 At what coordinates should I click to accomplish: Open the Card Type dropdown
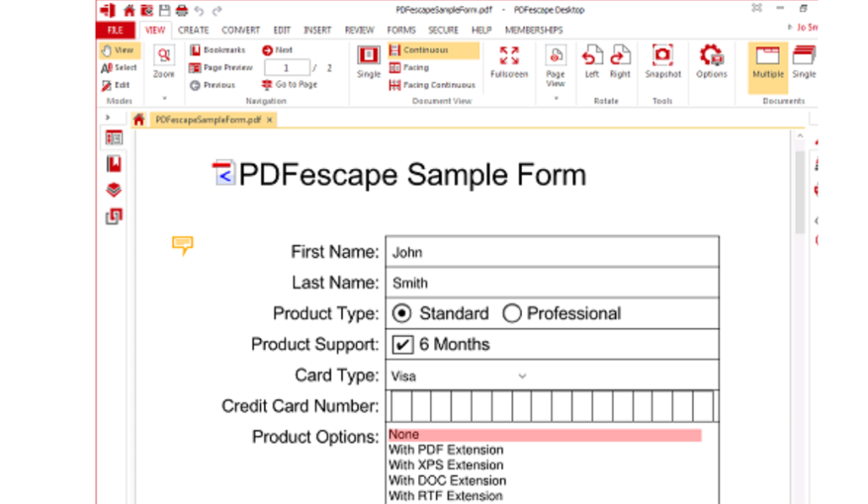(521, 375)
